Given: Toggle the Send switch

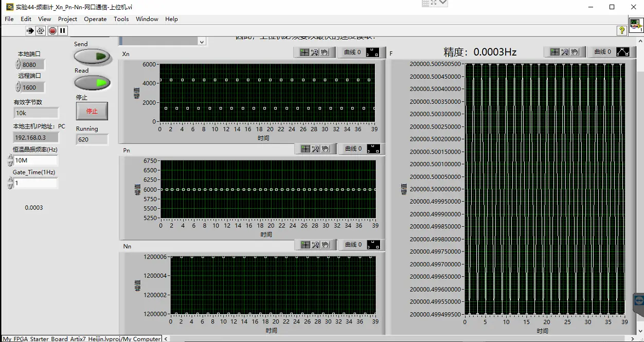Looking at the screenshot, I should [93, 56].
